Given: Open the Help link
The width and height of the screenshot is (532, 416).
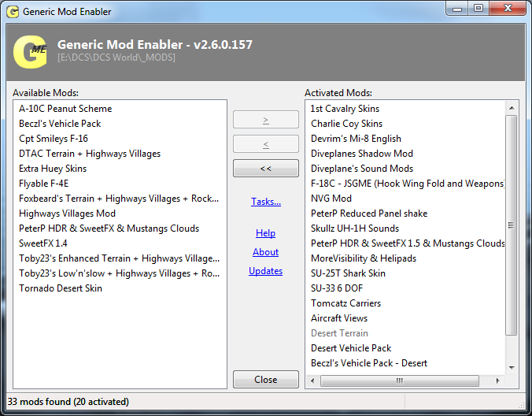Looking at the screenshot, I should click(265, 233).
